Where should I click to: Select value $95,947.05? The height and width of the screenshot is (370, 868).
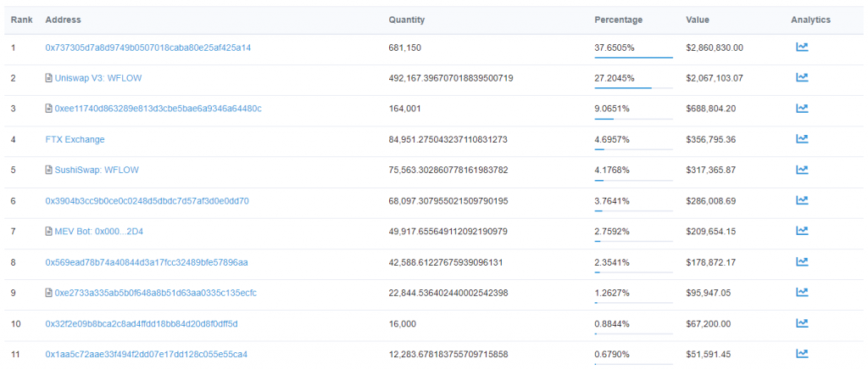click(x=708, y=293)
